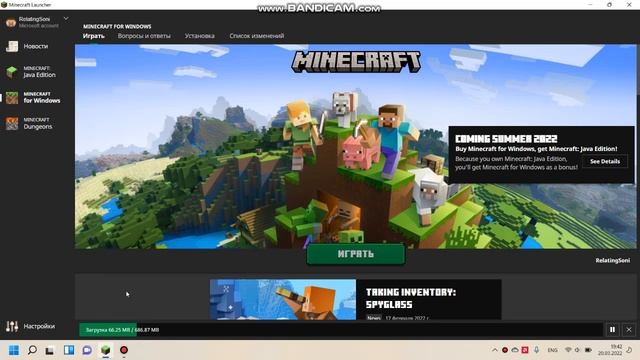Open the Установка tab
The height and width of the screenshot is (360, 640).
pyautogui.click(x=200, y=36)
